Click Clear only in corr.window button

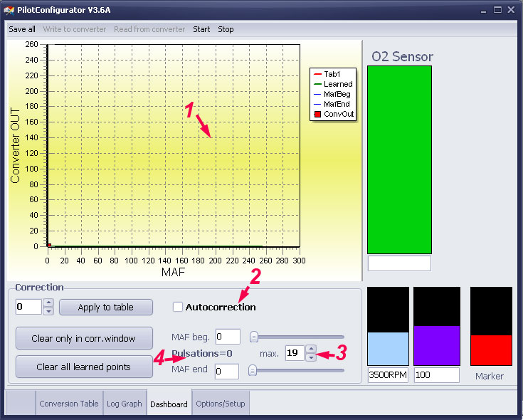(84, 338)
